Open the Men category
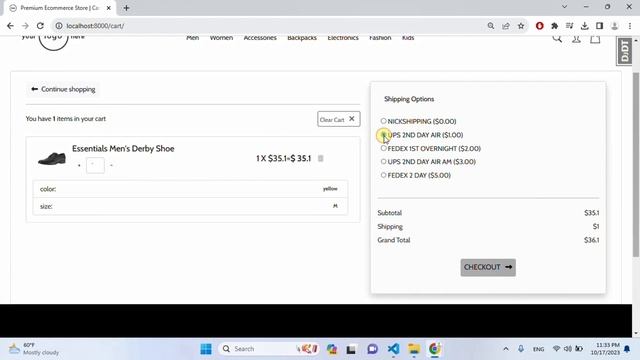Screen dimensions: 640x360 [193, 38]
